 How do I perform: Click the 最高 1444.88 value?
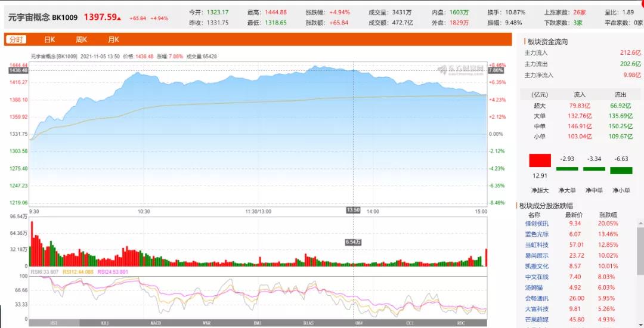[x=275, y=13]
